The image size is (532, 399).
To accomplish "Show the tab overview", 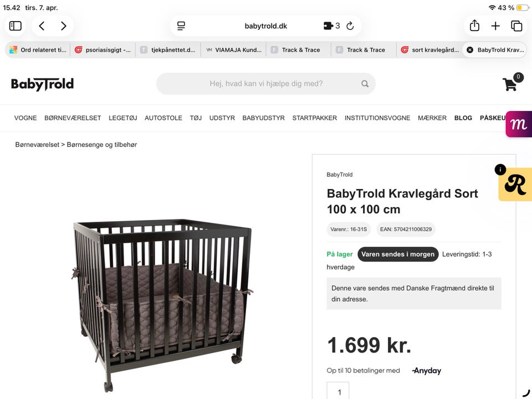I will [516, 26].
